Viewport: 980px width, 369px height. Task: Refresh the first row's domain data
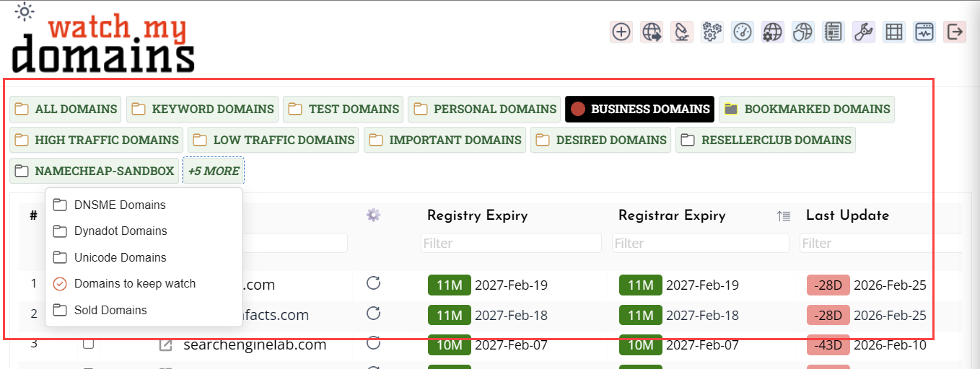tap(373, 283)
